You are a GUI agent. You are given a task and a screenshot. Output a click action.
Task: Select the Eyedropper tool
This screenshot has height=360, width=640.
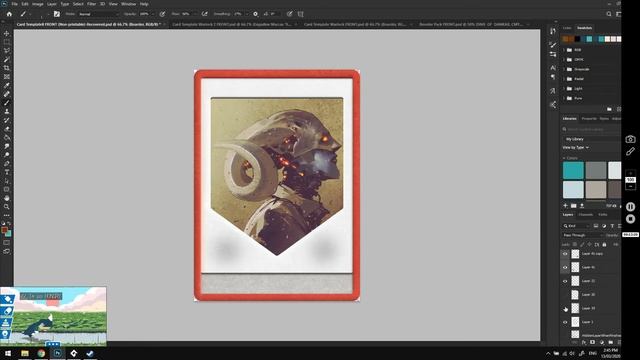pyautogui.click(x=7, y=85)
